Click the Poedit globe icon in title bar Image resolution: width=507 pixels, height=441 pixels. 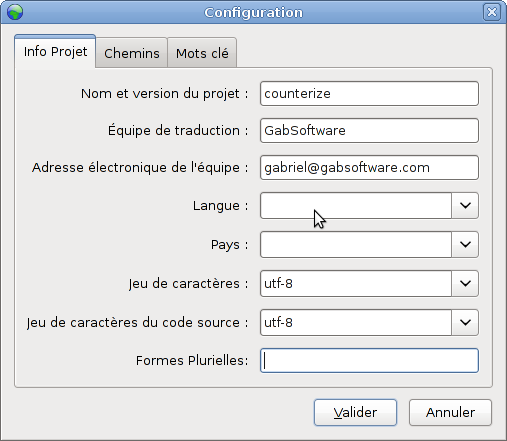pyautogui.click(x=15, y=12)
